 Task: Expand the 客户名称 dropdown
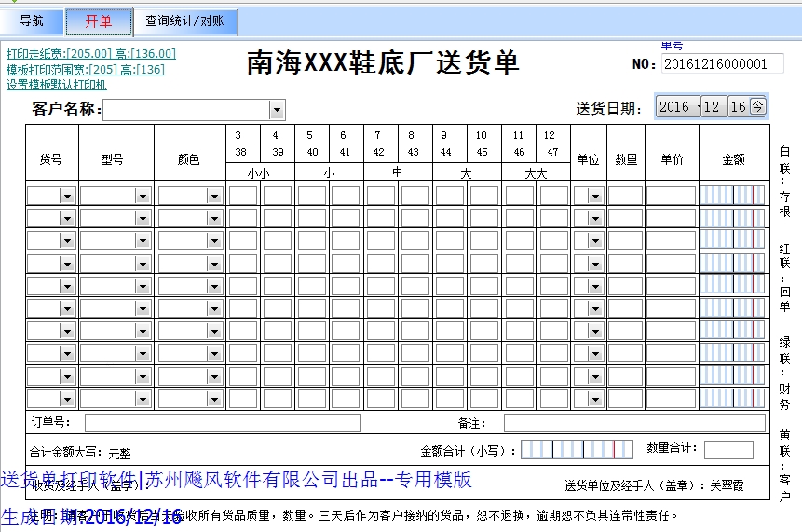pyautogui.click(x=277, y=109)
